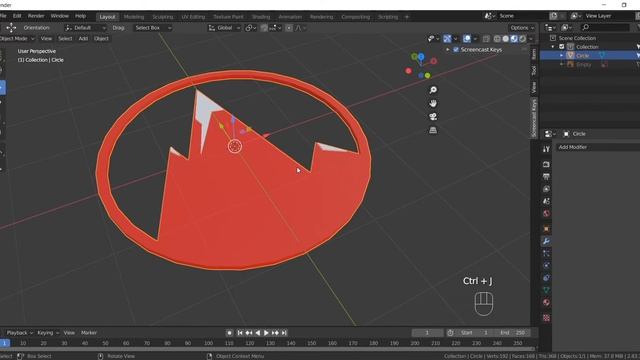The height and width of the screenshot is (360, 640).
Task: Toggle X-ray view button
Action: click(x=486, y=39)
